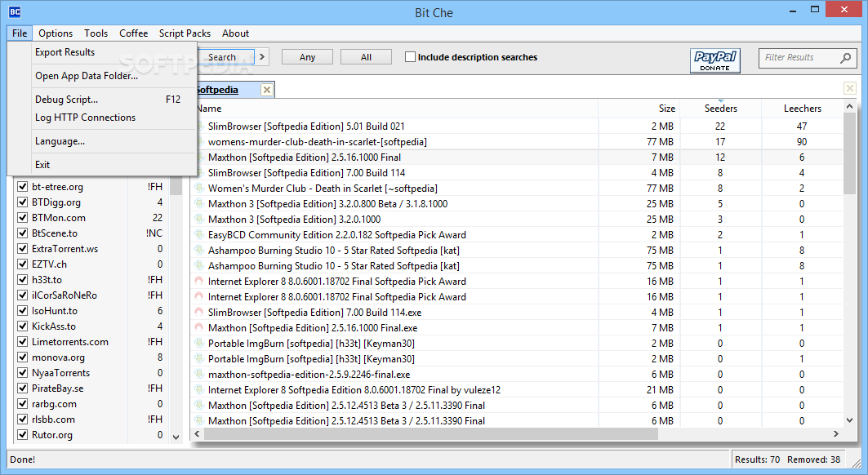Select womens-murder-club-death-in-scarlet-[softpedia] row
This screenshot has width=868, height=475.
click(x=519, y=142)
